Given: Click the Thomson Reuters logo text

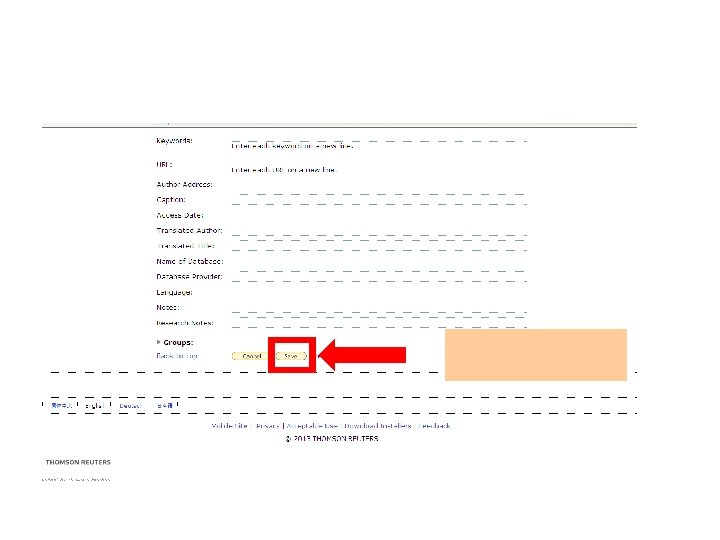Looking at the screenshot, I should (x=78, y=462).
